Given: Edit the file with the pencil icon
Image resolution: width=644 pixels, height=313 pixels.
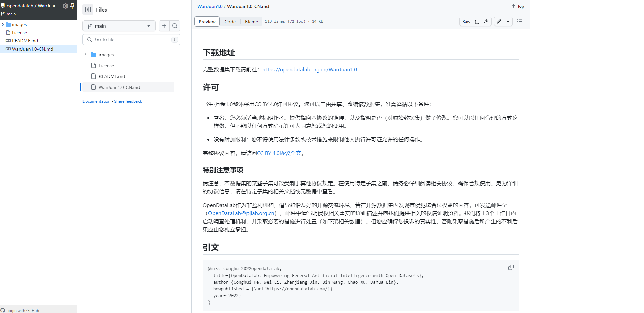Looking at the screenshot, I should [499, 21].
